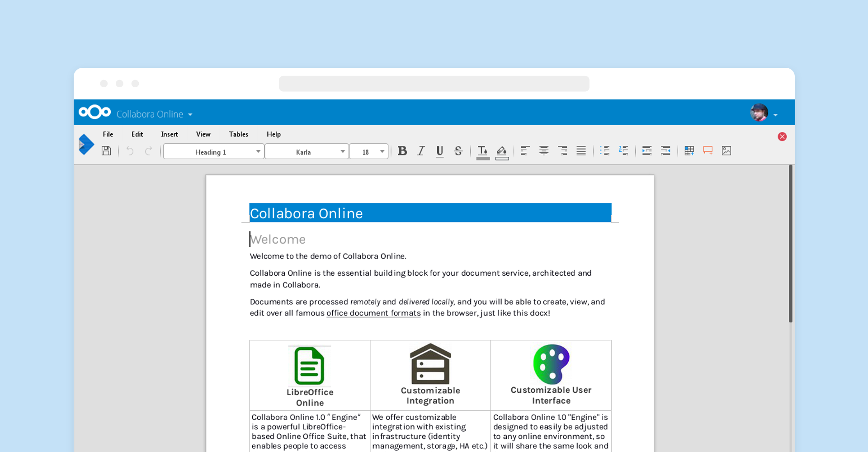Open the View menu
The height and width of the screenshot is (452, 868).
[x=203, y=134]
